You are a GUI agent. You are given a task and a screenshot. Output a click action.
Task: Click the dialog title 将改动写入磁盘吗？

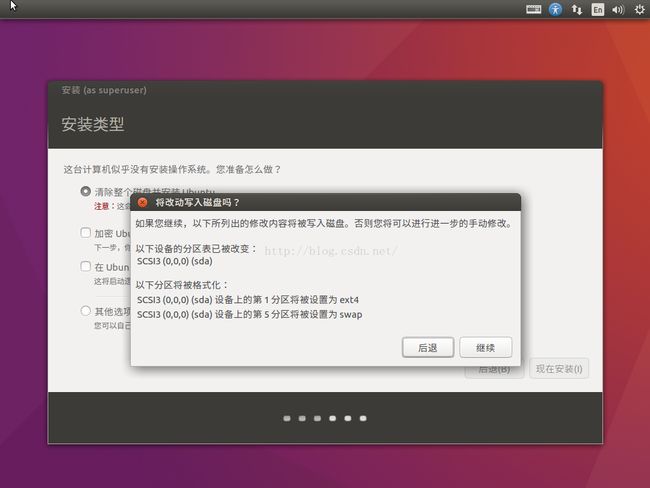pos(197,202)
